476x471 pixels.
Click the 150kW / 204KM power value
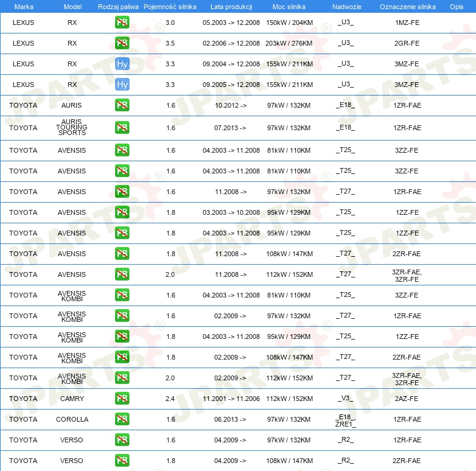point(289,23)
